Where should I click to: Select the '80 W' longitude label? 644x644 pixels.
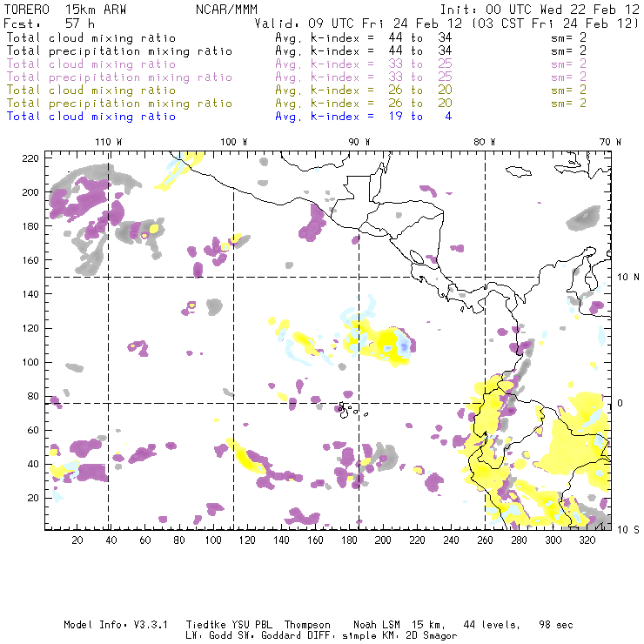click(x=485, y=142)
